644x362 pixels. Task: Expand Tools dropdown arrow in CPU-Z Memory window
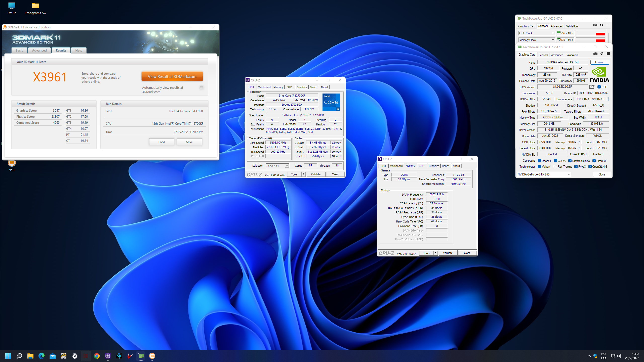(435, 253)
